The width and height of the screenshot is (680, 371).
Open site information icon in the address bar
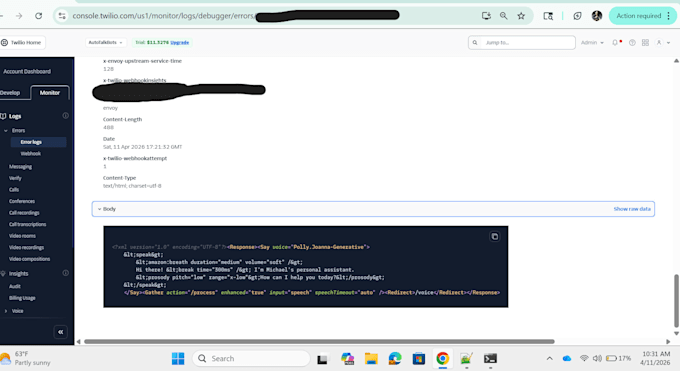(62, 16)
